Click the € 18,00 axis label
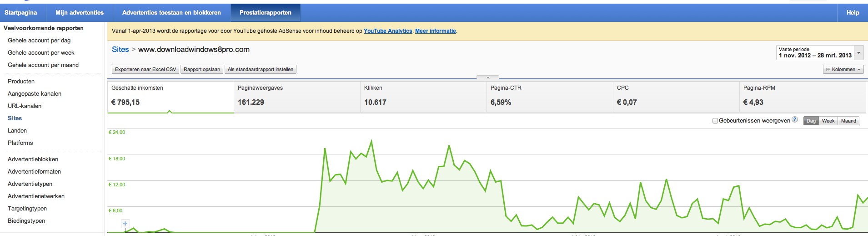The image size is (868, 236). pyautogui.click(x=117, y=159)
